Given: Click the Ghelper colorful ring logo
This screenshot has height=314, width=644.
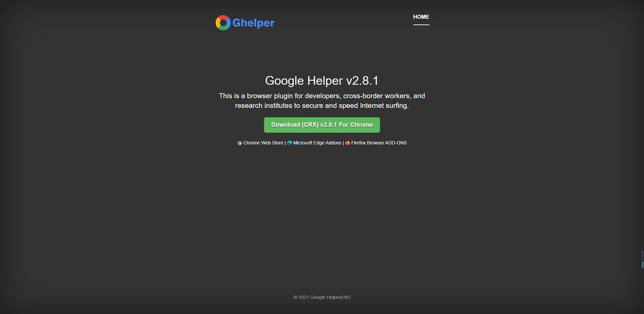Looking at the screenshot, I should coord(223,23).
